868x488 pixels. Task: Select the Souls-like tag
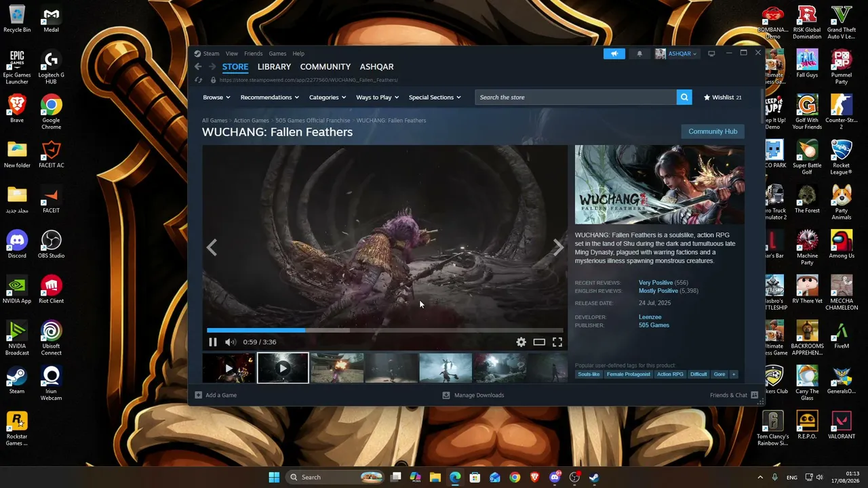point(589,374)
